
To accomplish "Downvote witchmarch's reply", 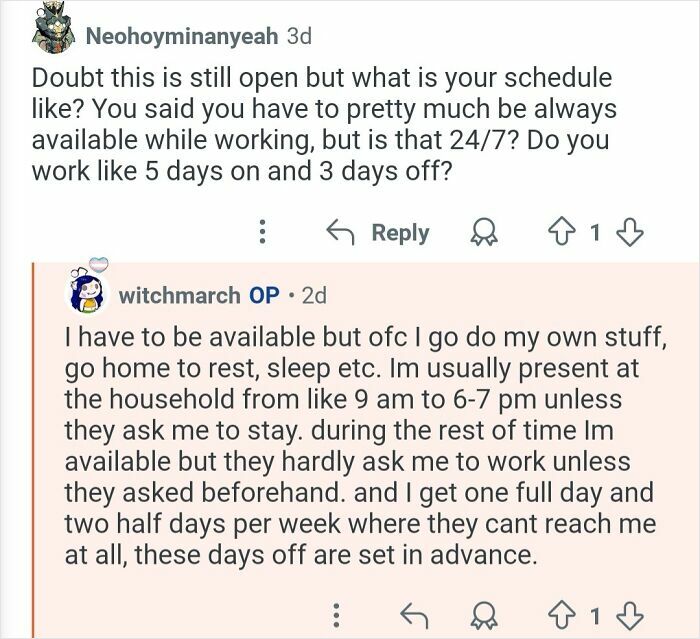I will point(629,616).
